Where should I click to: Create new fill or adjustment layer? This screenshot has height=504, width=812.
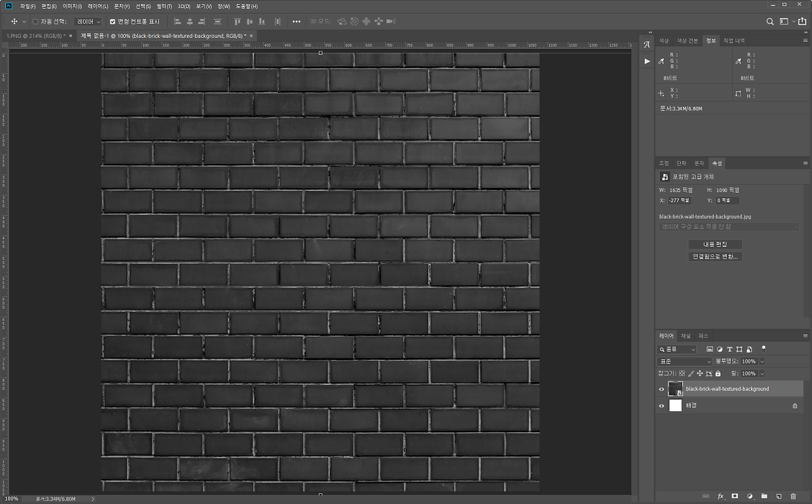(750, 497)
